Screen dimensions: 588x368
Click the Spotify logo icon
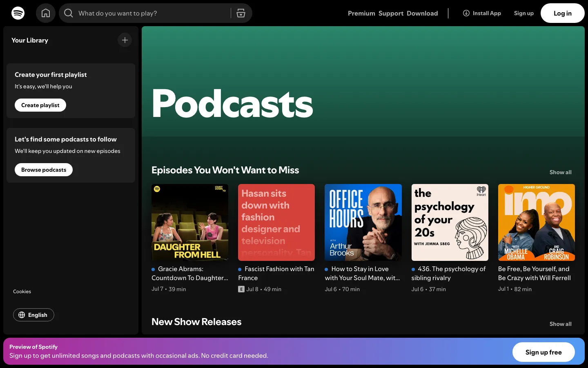[18, 13]
